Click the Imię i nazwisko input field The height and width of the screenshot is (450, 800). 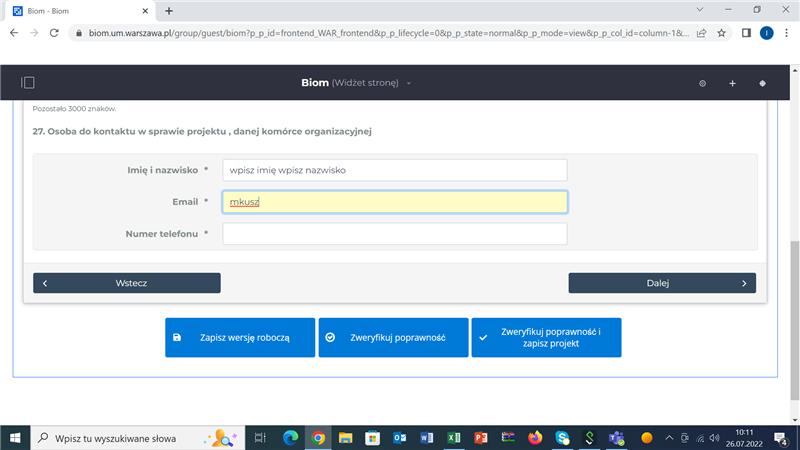click(x=394, y=170)
